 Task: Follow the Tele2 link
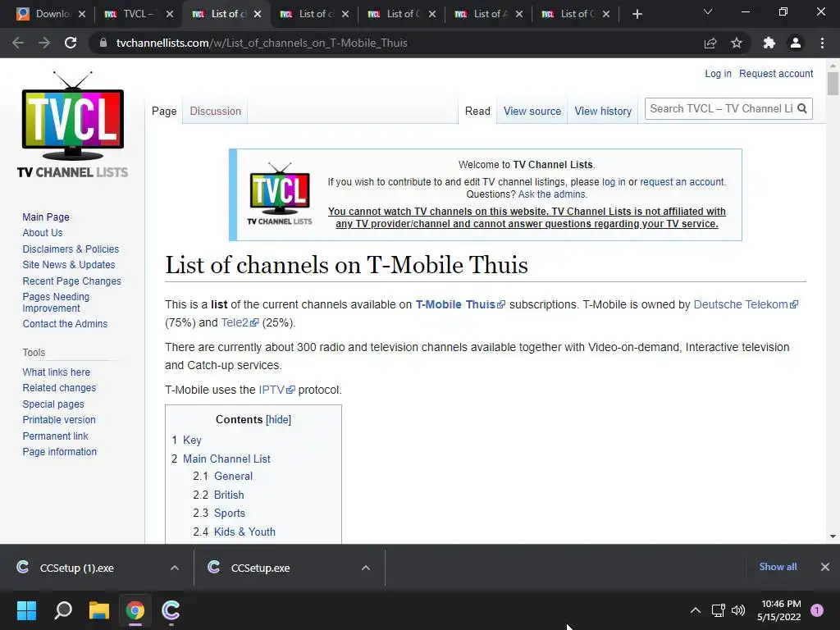point(240,322)
